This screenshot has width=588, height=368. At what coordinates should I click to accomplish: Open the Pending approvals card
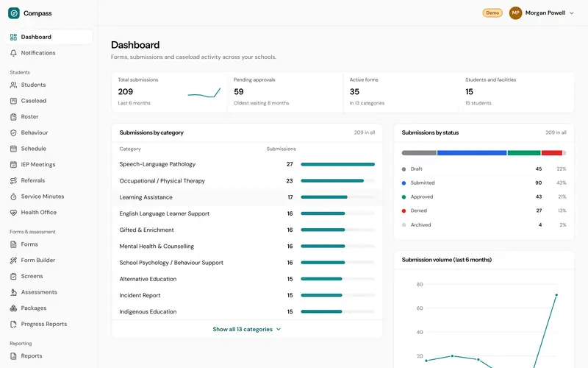[285, 92]
